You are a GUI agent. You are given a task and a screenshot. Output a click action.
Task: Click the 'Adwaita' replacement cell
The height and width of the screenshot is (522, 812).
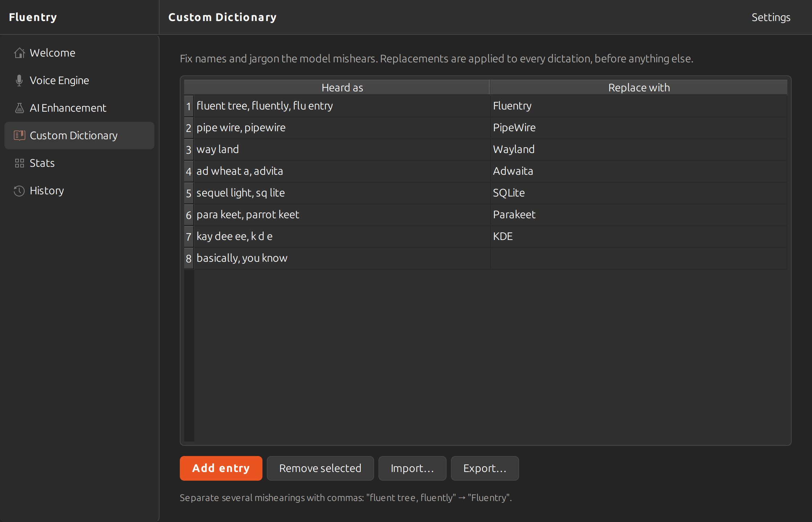639,171
